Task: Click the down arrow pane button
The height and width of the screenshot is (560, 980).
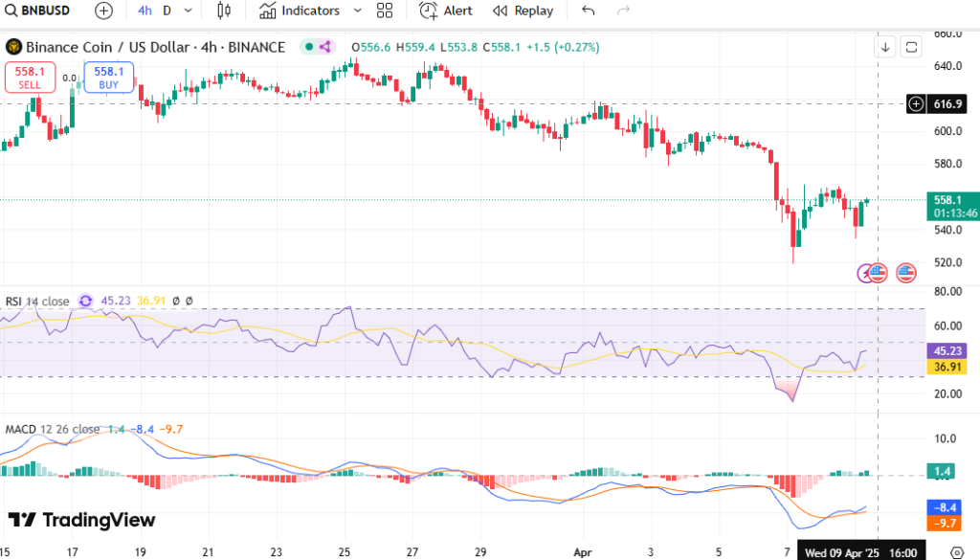Action: coord(885,47)
